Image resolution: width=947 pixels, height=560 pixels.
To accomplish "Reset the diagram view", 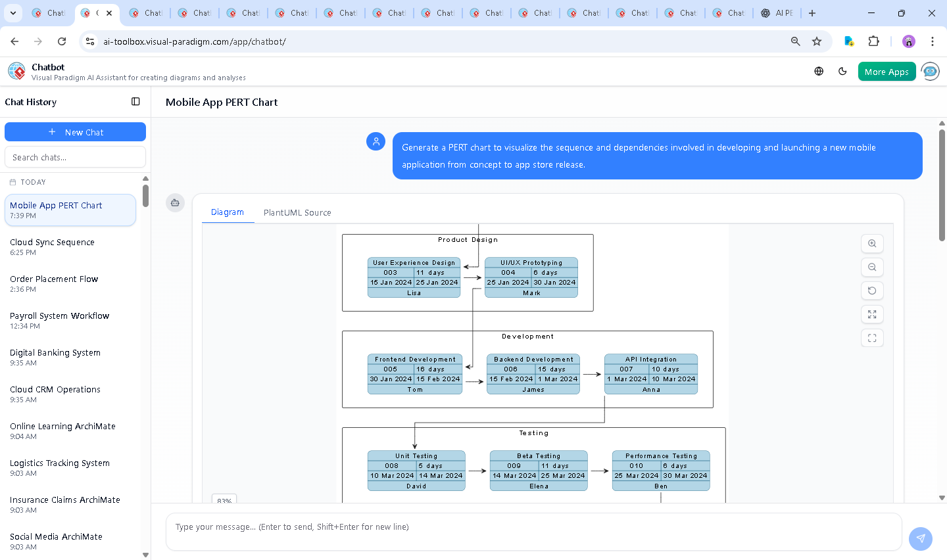I will [872, 291].
